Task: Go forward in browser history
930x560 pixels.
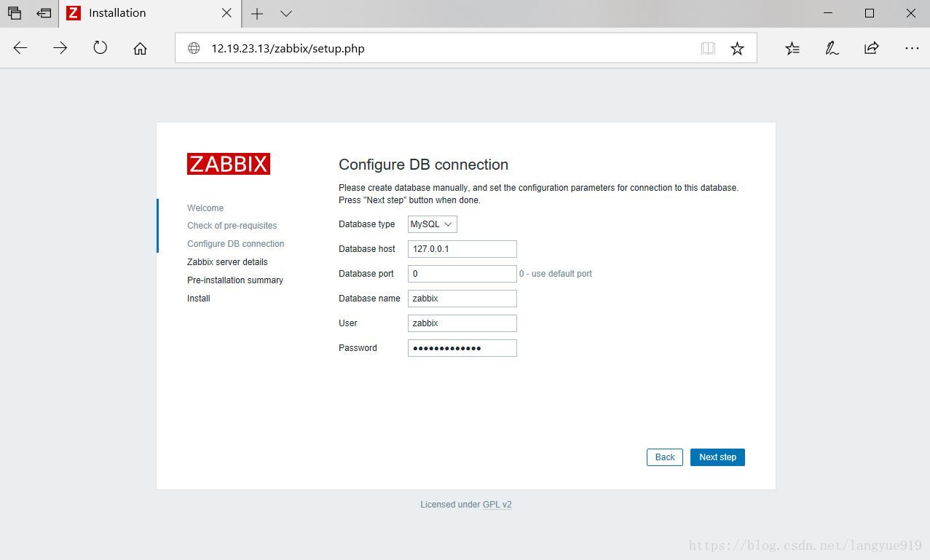Action: point(60,48)
